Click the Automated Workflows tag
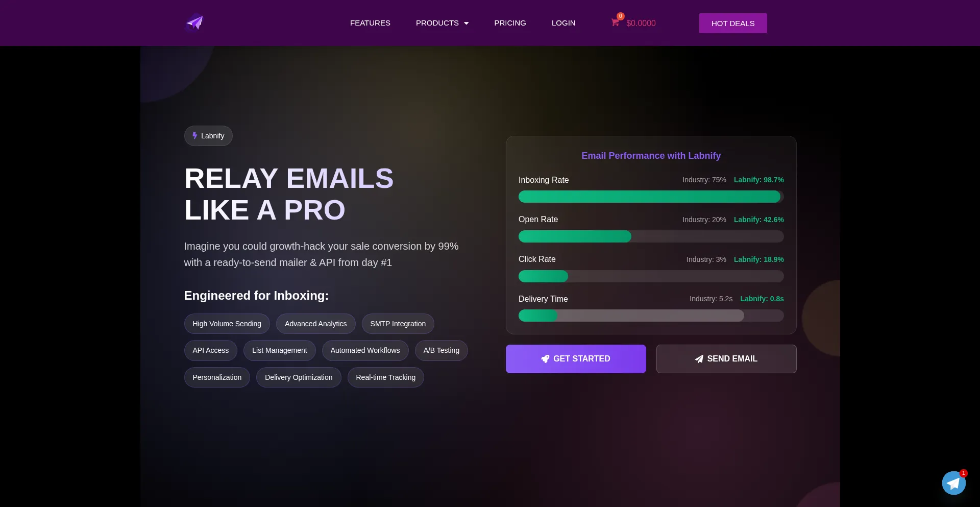980x507 pixels. pyautogui.click(x=365, y=350)
